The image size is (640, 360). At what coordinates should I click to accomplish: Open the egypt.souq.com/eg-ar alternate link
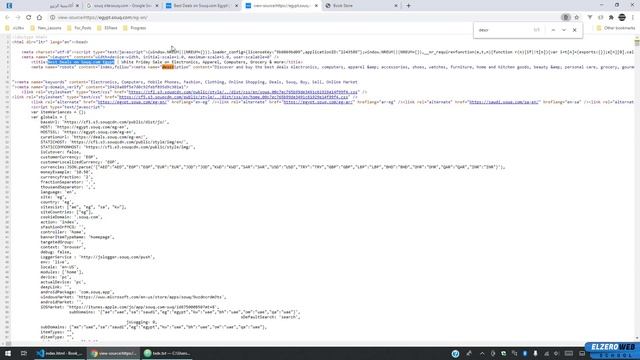[318, 102]
